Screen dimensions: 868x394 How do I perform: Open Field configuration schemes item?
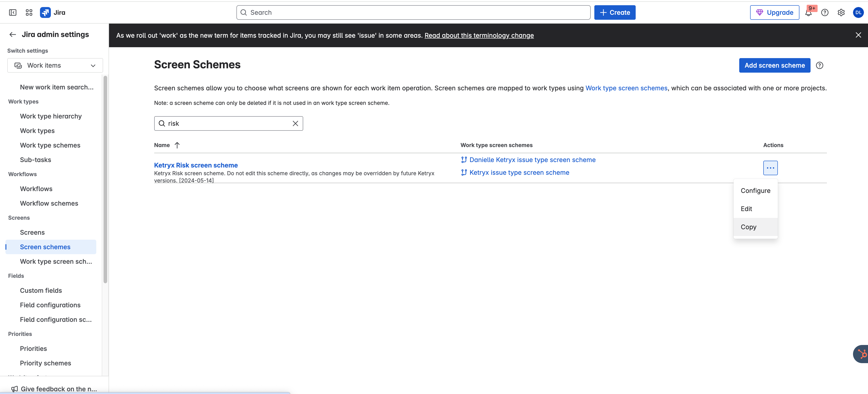tap(56, 320)
